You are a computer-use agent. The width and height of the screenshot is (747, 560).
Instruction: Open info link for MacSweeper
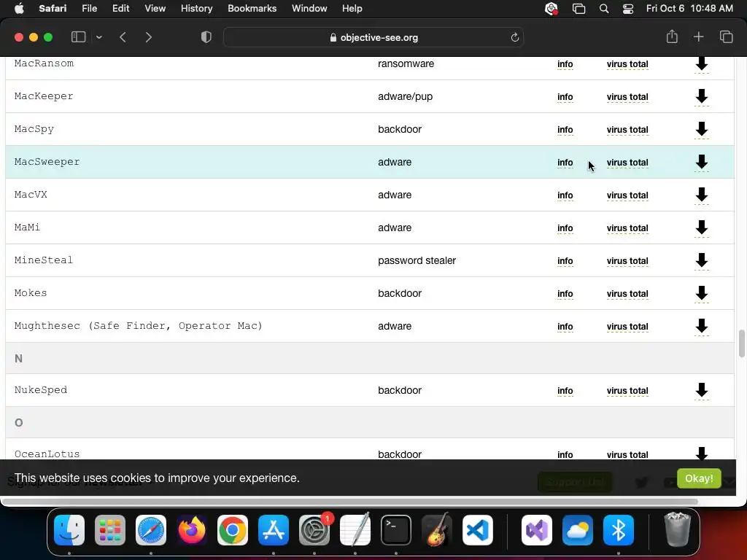(x=565, y=163)
